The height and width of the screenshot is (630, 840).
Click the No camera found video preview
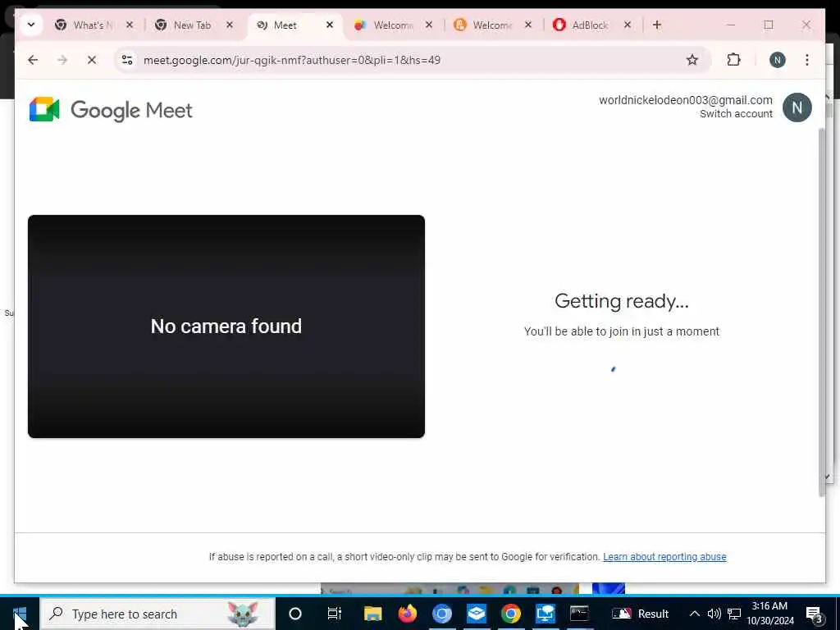[226, 326]
